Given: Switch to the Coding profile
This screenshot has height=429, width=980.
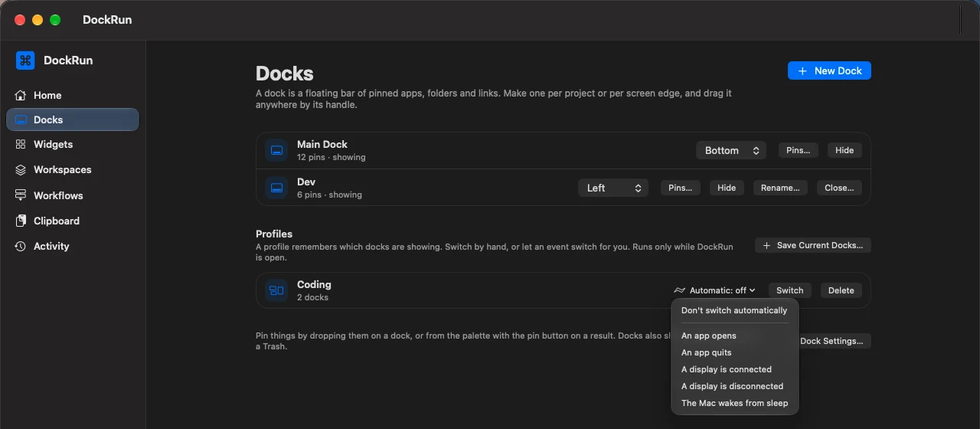Looking at the screenshot, I should click(789, 290).
